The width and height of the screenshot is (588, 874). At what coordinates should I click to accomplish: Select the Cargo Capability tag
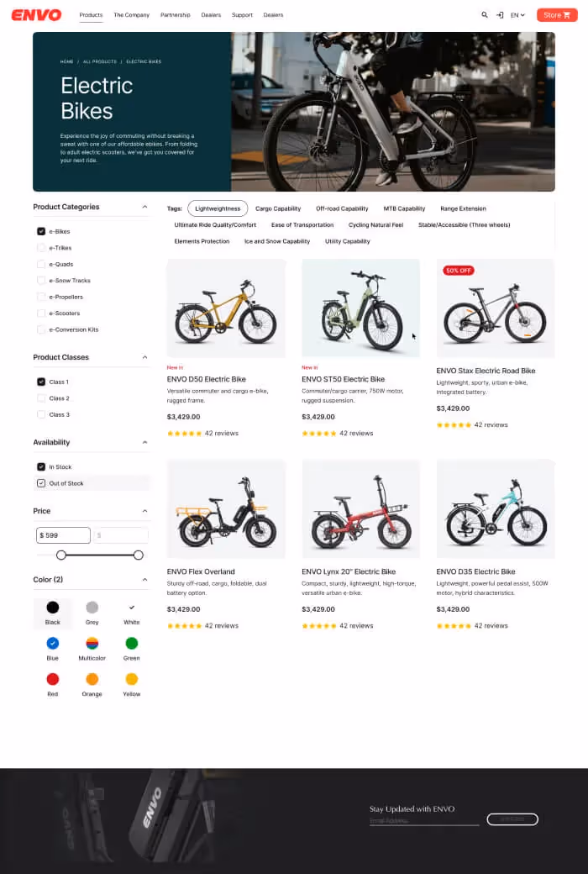click(278, 208)
